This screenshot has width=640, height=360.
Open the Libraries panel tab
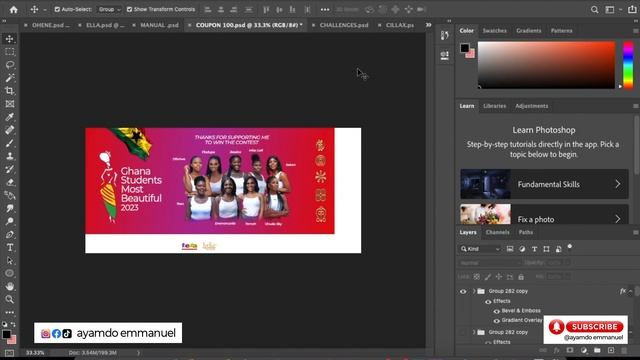click(x=494, y=106)
